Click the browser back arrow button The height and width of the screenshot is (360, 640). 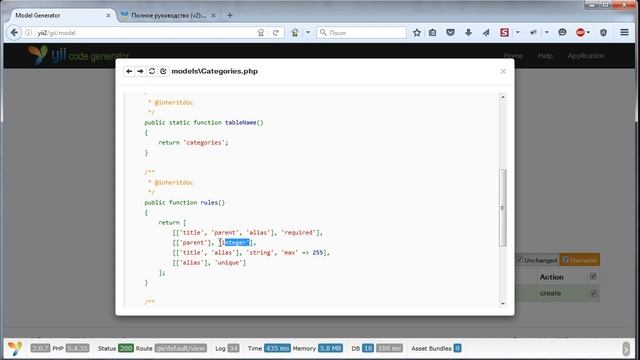tap(14, 33)
